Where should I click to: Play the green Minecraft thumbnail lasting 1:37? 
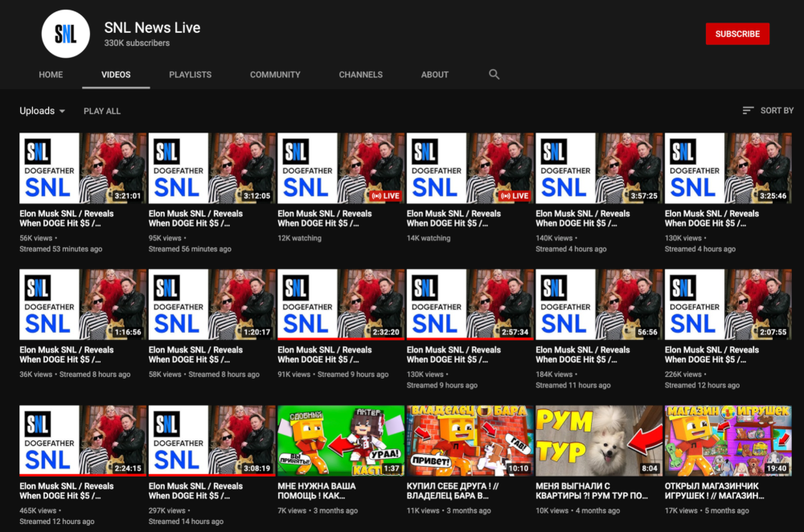coord(341,440)
